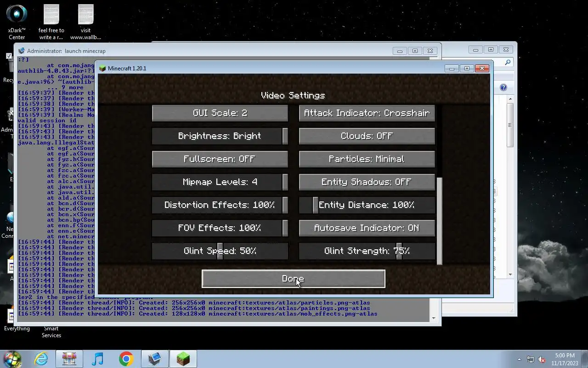Cycle the Particles: Minimal option
Screen dimensions: 588x368
(x=367, y=159)
